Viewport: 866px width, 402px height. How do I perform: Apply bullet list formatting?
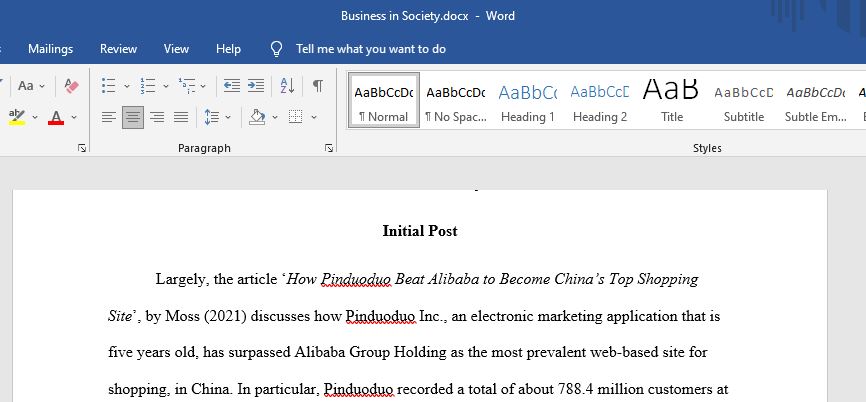click(109, 86)
